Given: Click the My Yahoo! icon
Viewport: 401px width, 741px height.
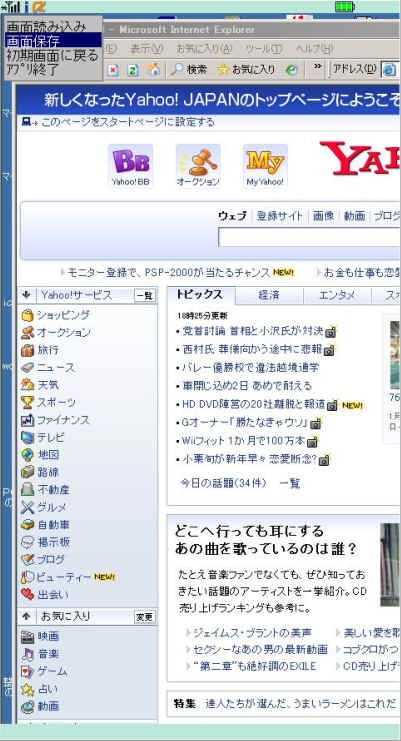Looking at the screenshot, I should pyautogui.click(x=265, y=166).
